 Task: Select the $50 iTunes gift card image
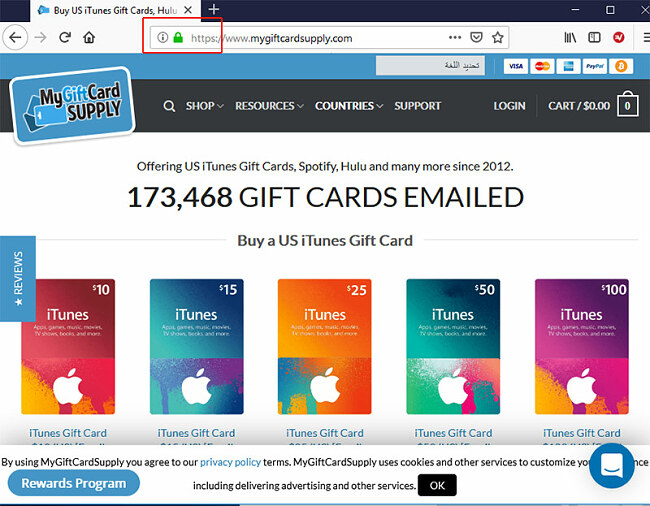pos(453,346)
